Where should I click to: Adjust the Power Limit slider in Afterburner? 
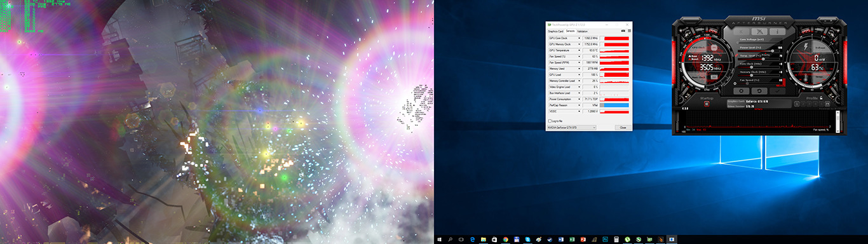(759, 51)
